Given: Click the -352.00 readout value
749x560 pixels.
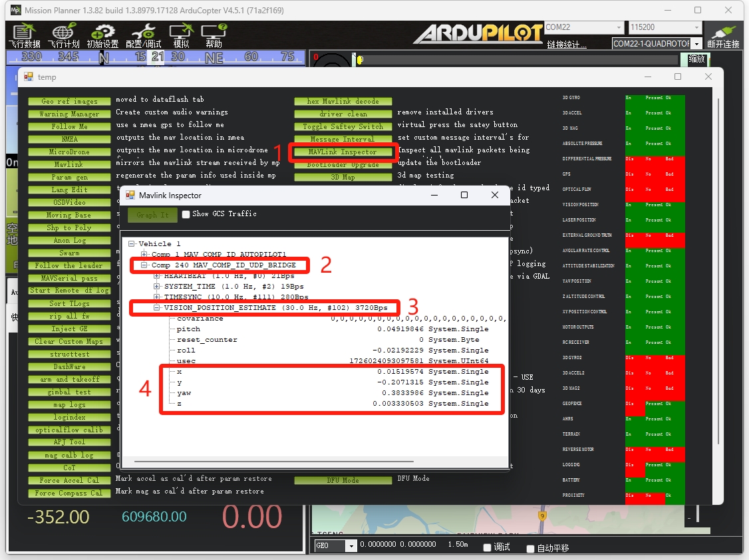Looking at the screenshot, I should [59, 517].
